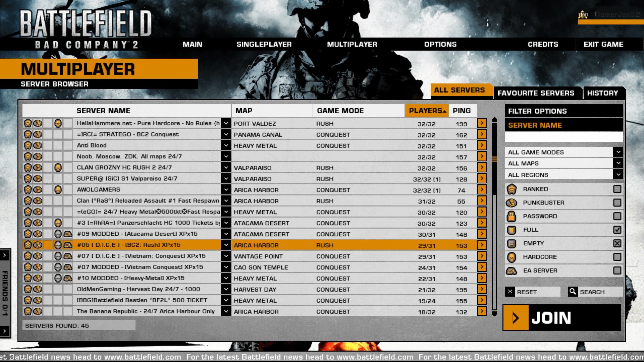Click EA server icon on #09 MODDED row
Screen dimensions: 644x362
click(x=68, y=234)
